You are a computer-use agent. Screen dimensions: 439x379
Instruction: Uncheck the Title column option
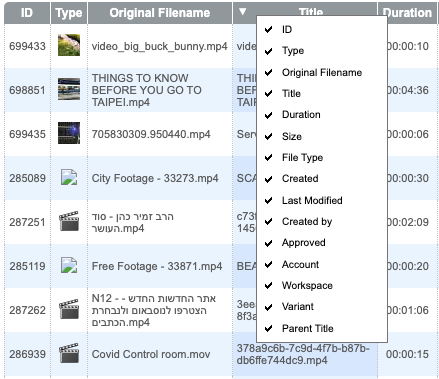322,94
